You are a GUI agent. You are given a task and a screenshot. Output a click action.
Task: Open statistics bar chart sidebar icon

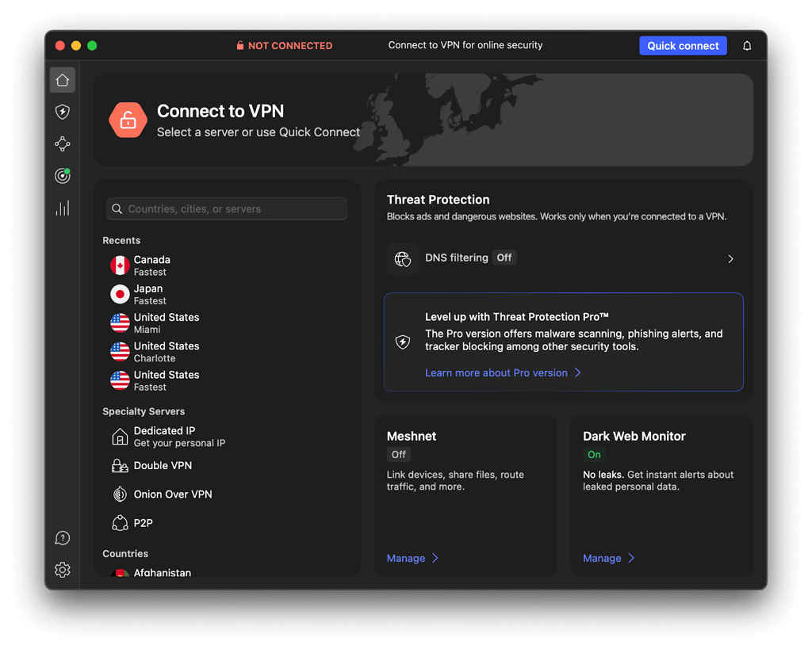coord(63,208)
